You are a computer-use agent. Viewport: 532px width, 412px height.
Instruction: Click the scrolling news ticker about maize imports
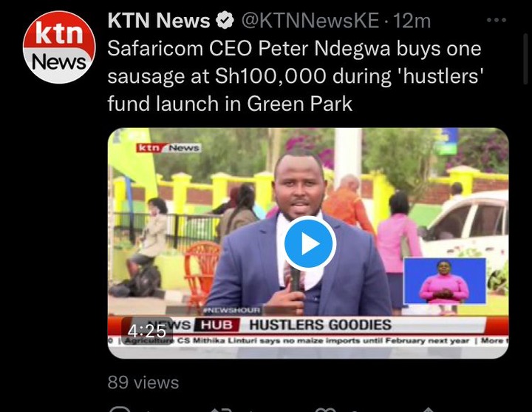coord(308,341)
